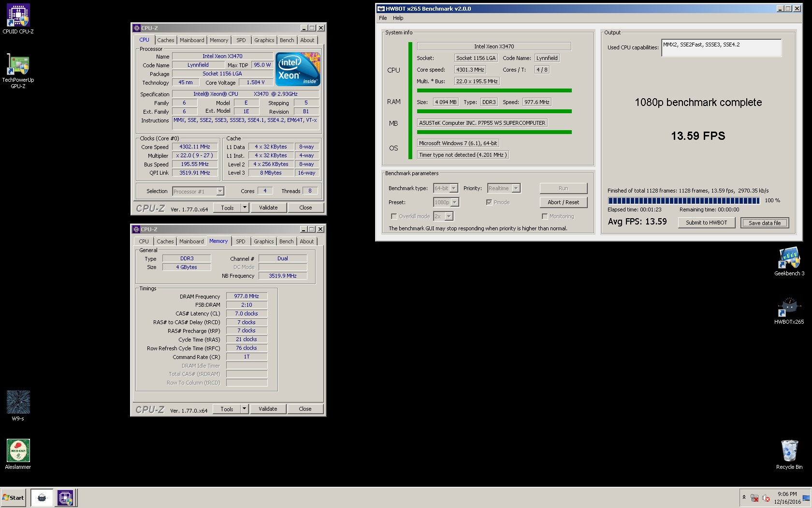Show hidden tray icons arrow
This screenshot has width=812, height=508.
[744, 497]
